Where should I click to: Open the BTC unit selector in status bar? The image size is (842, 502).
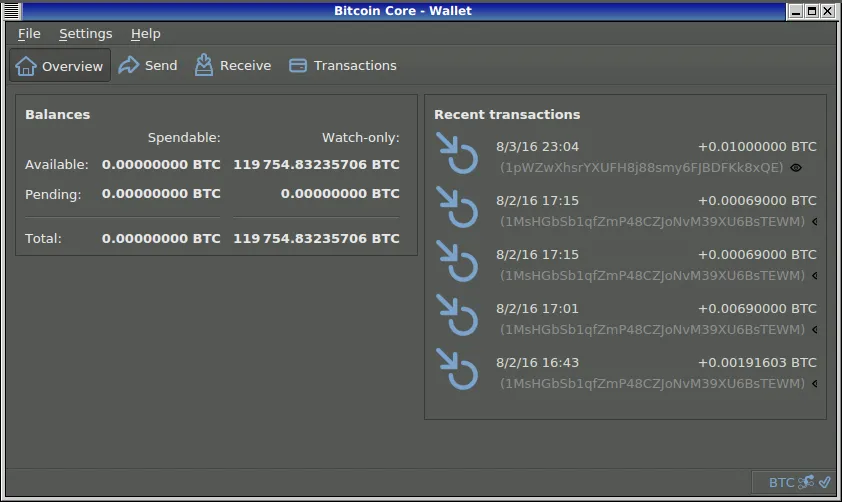pyautogui.click(x=781, y=483)
